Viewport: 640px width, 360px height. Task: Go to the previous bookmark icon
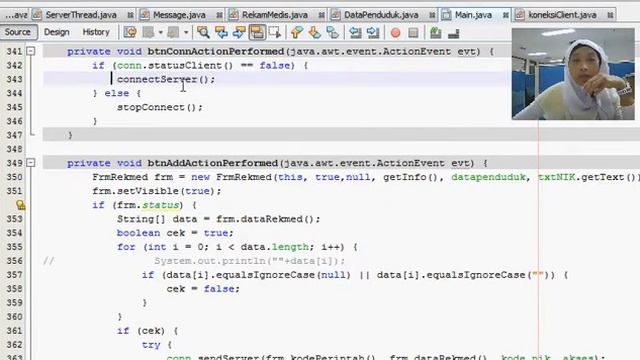(x=297, y=32)
